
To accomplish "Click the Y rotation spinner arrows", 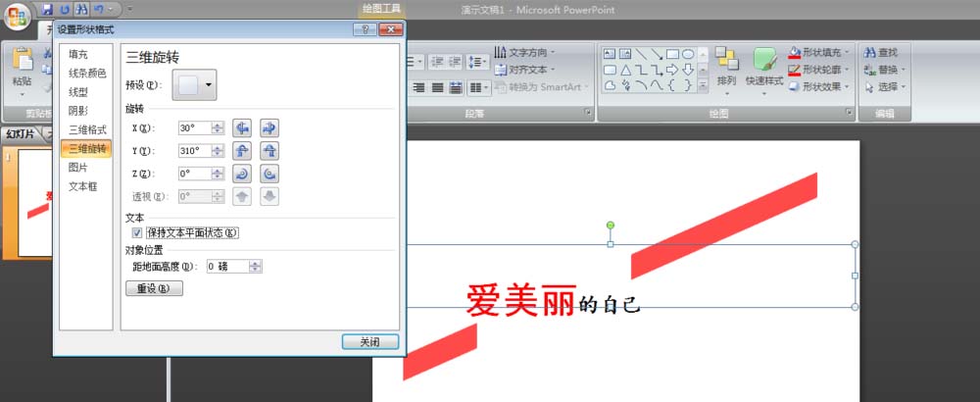I will [x=218, y=151].
